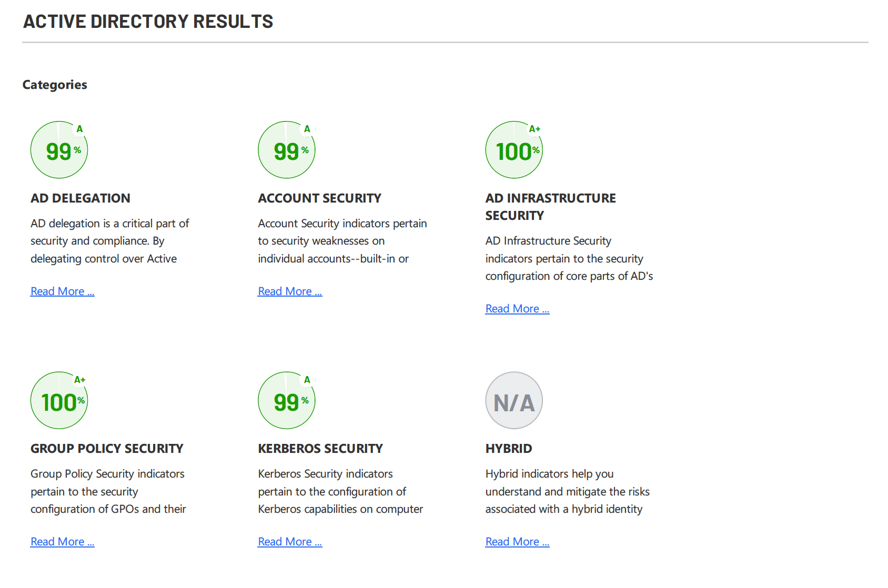Click the KERBEROS SECURITY category heading
This screenshot has width=888, height=588.
coord(320,449)
